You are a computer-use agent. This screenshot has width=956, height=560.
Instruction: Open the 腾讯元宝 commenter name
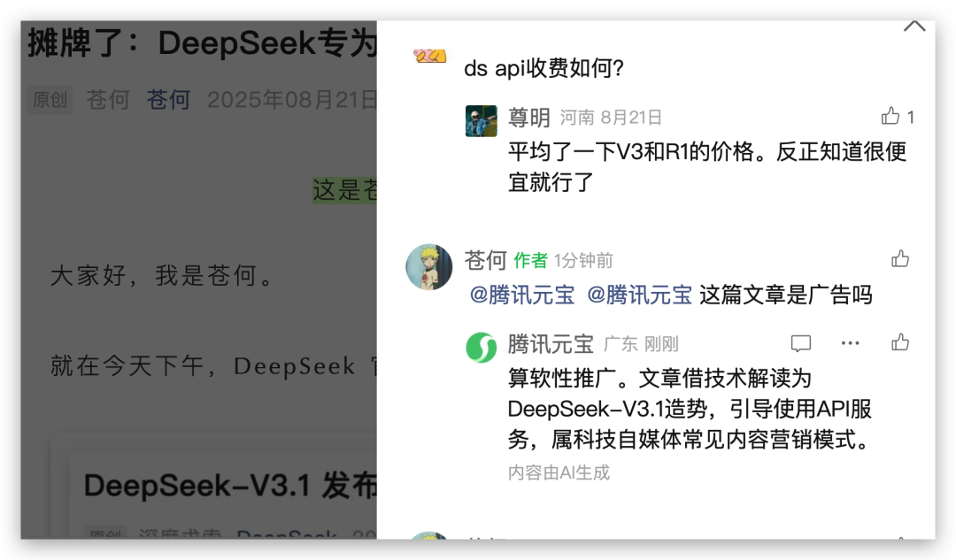pos(551,344)
